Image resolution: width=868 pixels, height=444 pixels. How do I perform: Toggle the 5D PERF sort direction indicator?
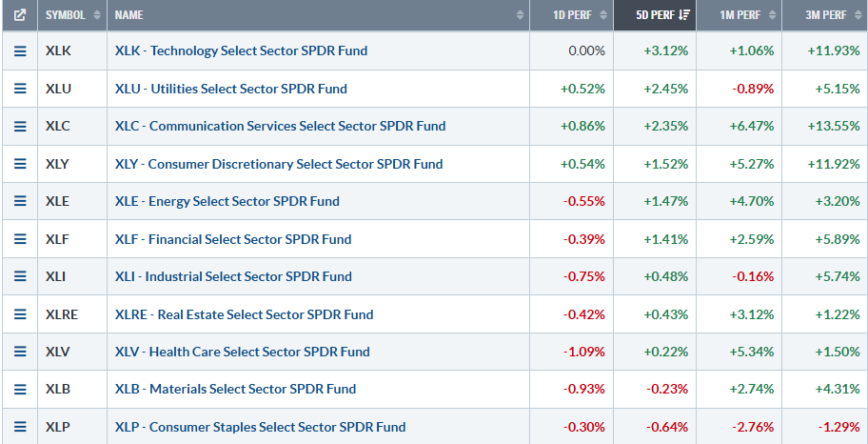click(x=682, y=15)
